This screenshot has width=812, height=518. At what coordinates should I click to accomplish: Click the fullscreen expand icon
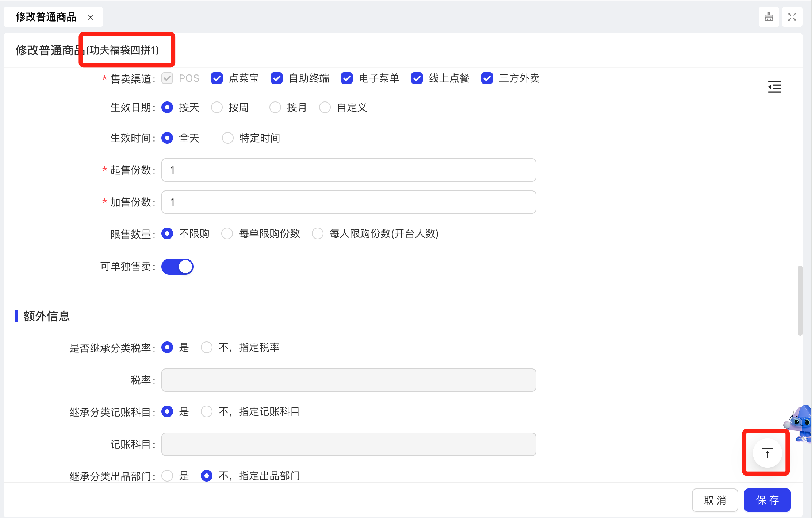click(x=792, y=17)
